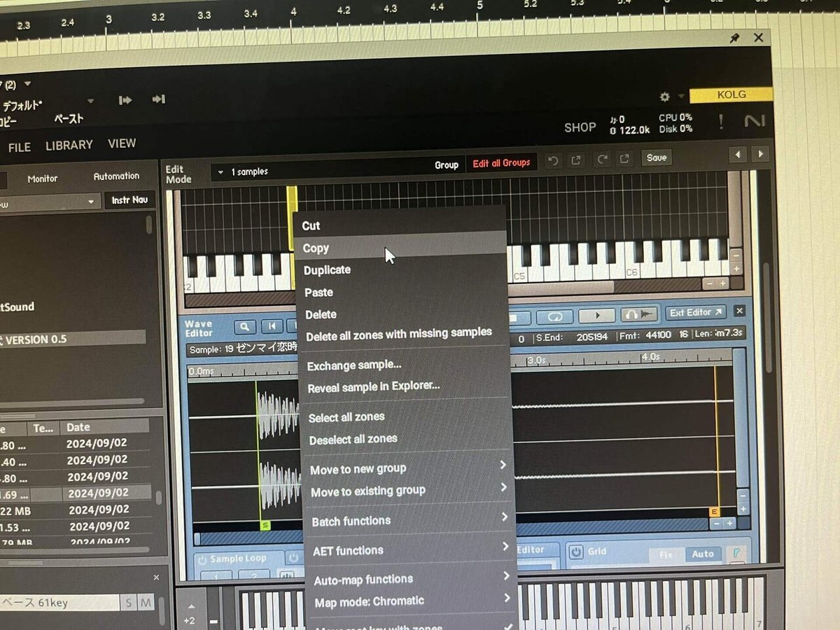840x630 pixels.
Task: Choose Copy from the context menu
Action: click(400, 248)
